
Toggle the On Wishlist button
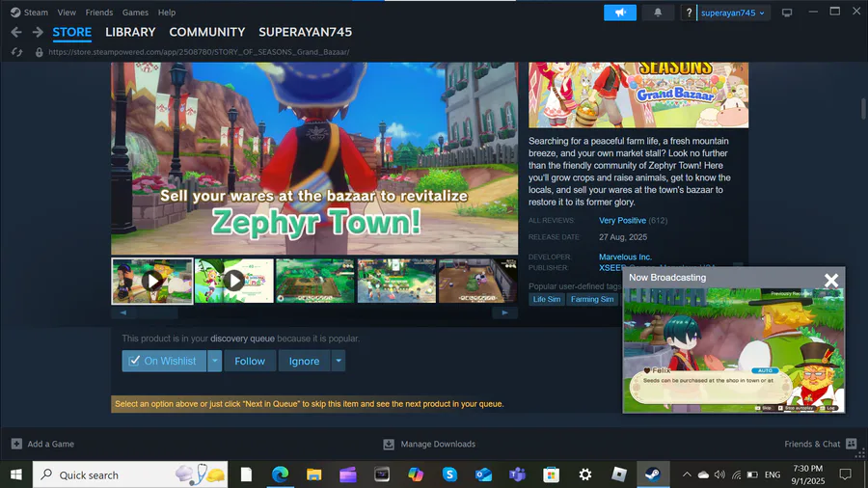(x=164, y=361)
